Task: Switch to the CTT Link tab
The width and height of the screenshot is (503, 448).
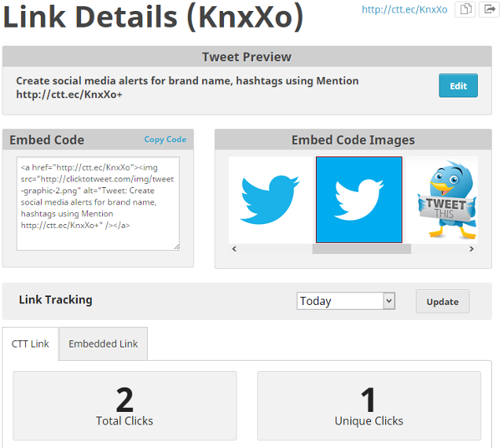Action: 30,343
